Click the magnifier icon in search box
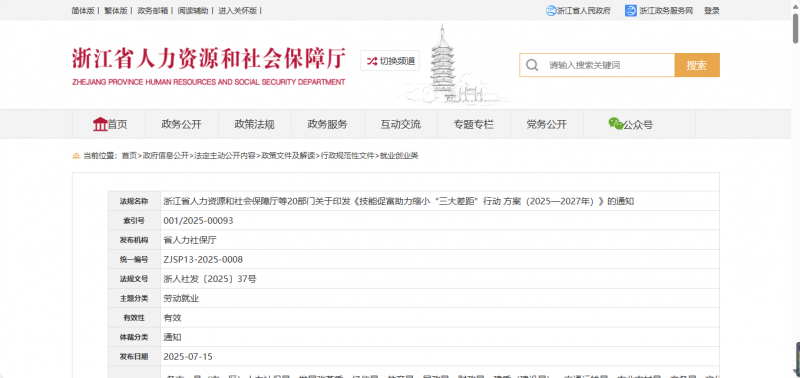This screenshot has height=378, width=800. (532, 65)
